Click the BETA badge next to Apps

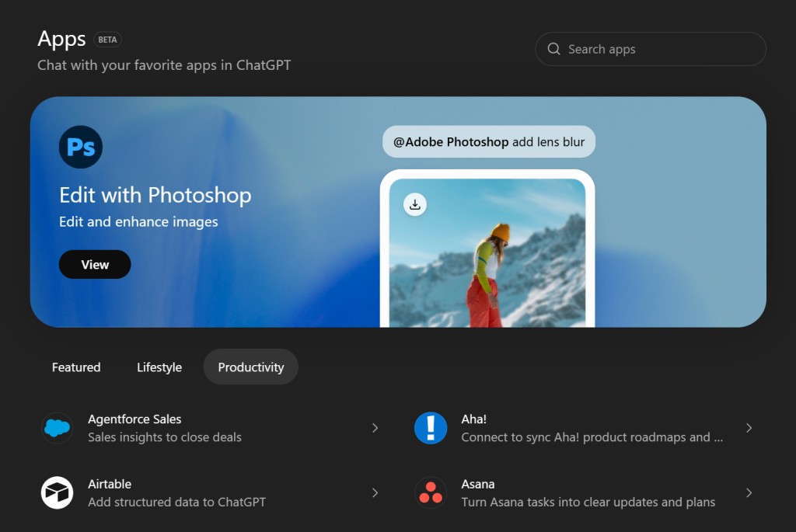click(x=107, y=40)
